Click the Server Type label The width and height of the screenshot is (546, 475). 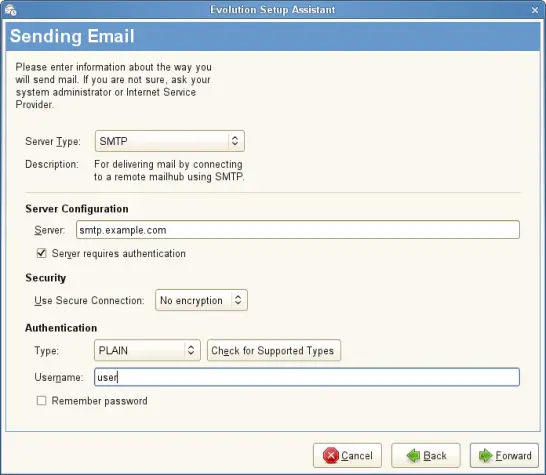tap(53, 141)
